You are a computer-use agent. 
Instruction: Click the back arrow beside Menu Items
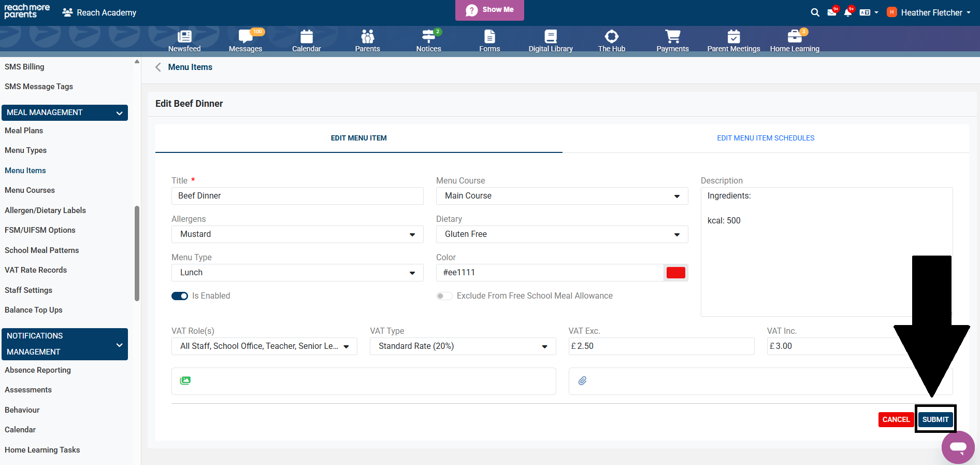(158, 67)
